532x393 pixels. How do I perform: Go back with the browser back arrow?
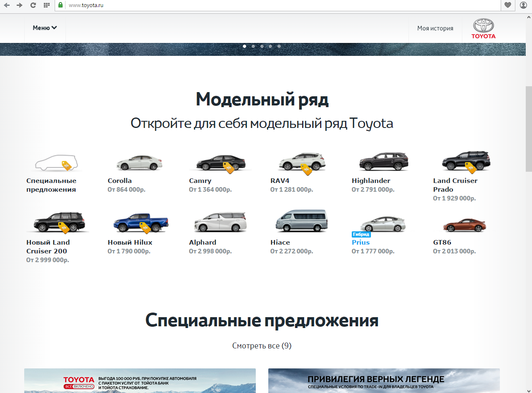tap(7, 5)
